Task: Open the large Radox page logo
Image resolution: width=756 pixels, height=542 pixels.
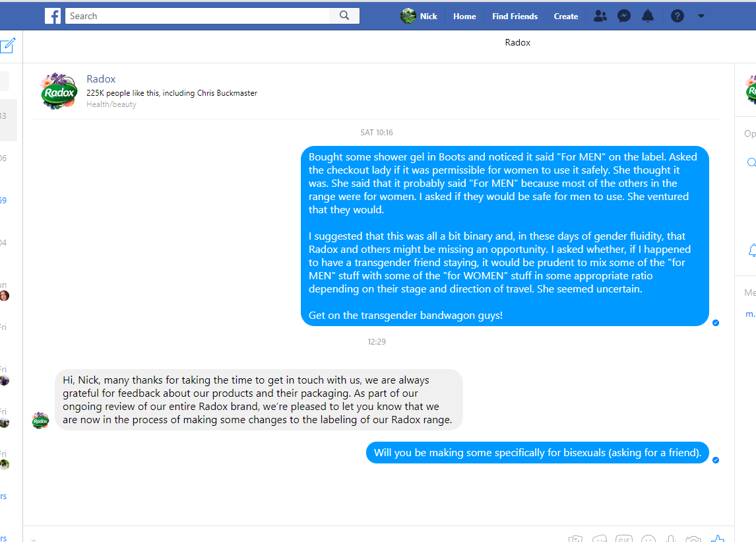Action: tap(59, 91)
